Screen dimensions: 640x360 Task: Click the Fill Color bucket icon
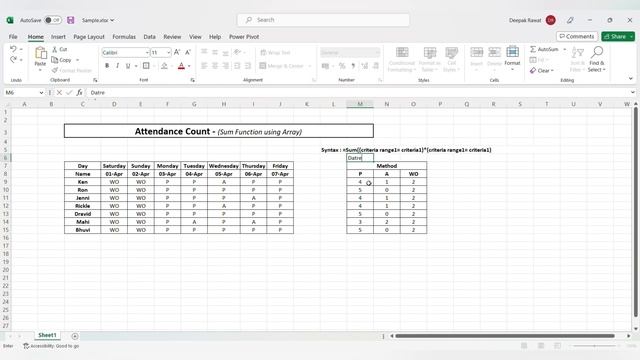(x=164, y=66)
